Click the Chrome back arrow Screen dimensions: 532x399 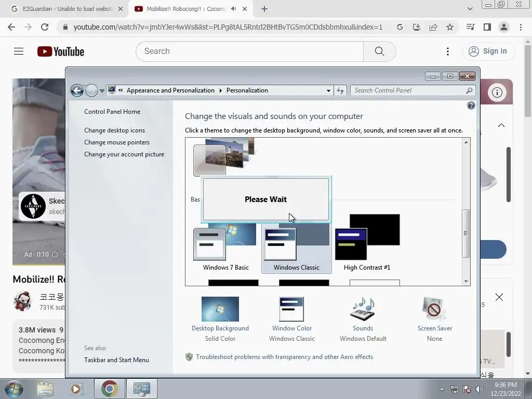pyautogui.click(x=11, y=27)
